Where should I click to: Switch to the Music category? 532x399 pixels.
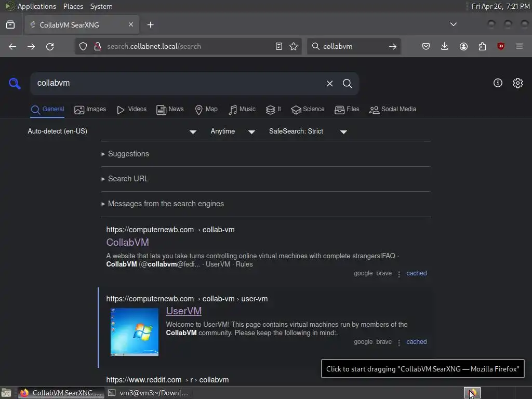242,109
